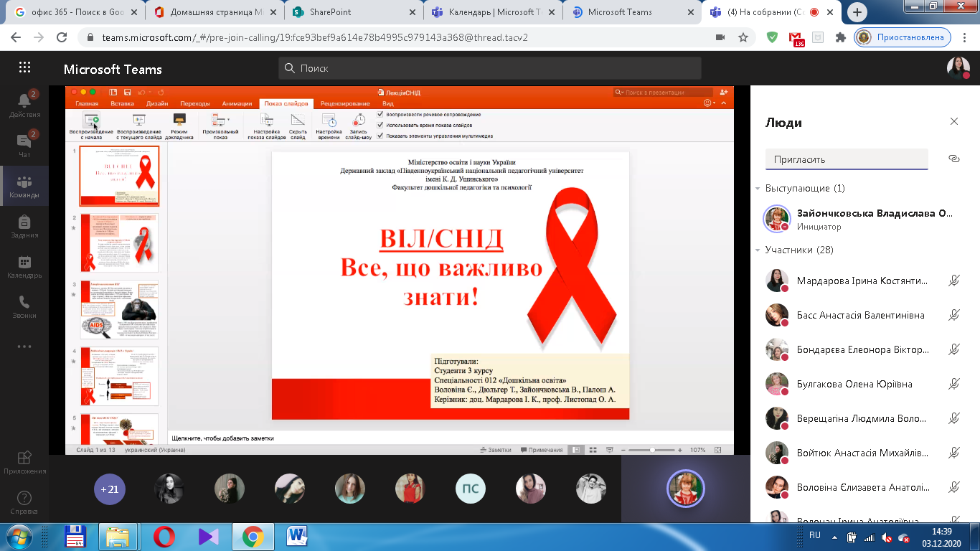Viewport: 980px width, 551px height.
Task: Click Заметки in PowerPoint status bar
Action: (x=496, y=450)
